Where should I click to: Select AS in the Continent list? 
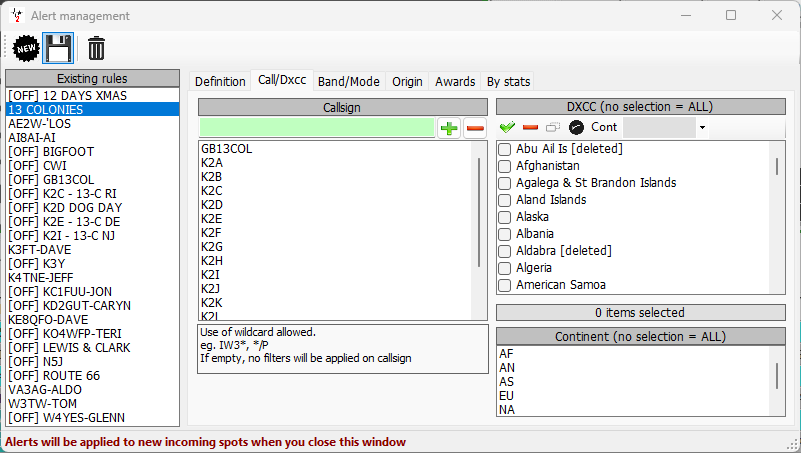[x=633, y=382]
